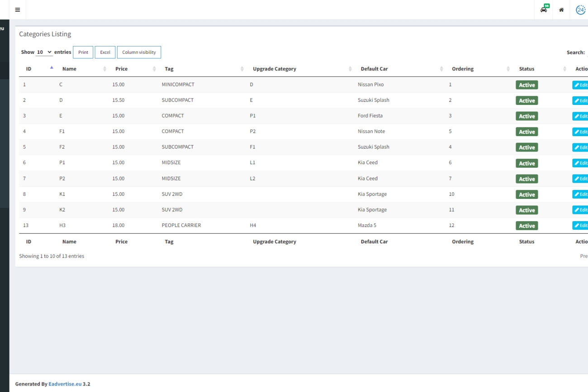Sort by the Ordering column header
This screenshot has width=588, height=392.
pyautogui.click(x=462, y=69)
